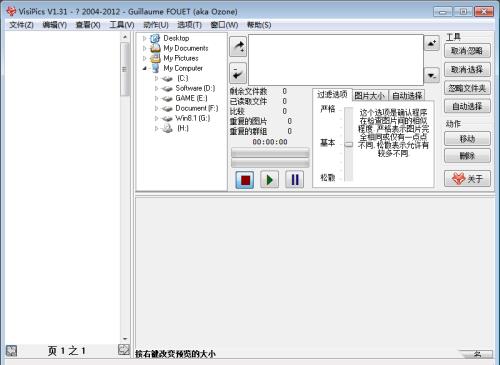Expand the (C:) drive node
This screenshot has width=500, height=365.
(156, 78)
